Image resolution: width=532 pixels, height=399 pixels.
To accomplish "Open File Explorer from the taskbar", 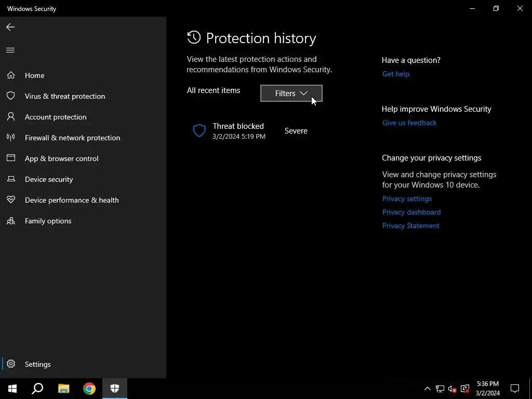I will coord(63,389).
